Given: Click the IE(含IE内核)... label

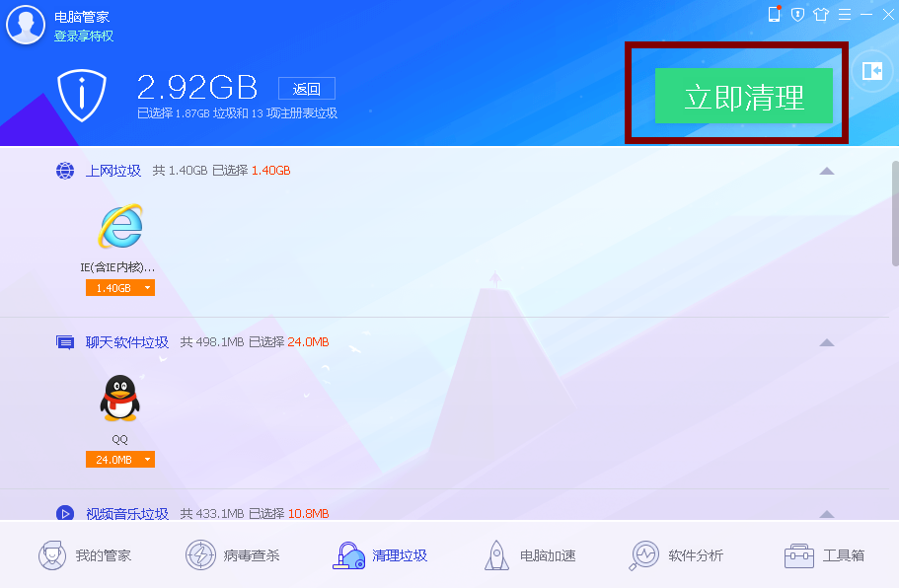Looking at the screenshot, I should pyautogui.click(x=117, y=267).
